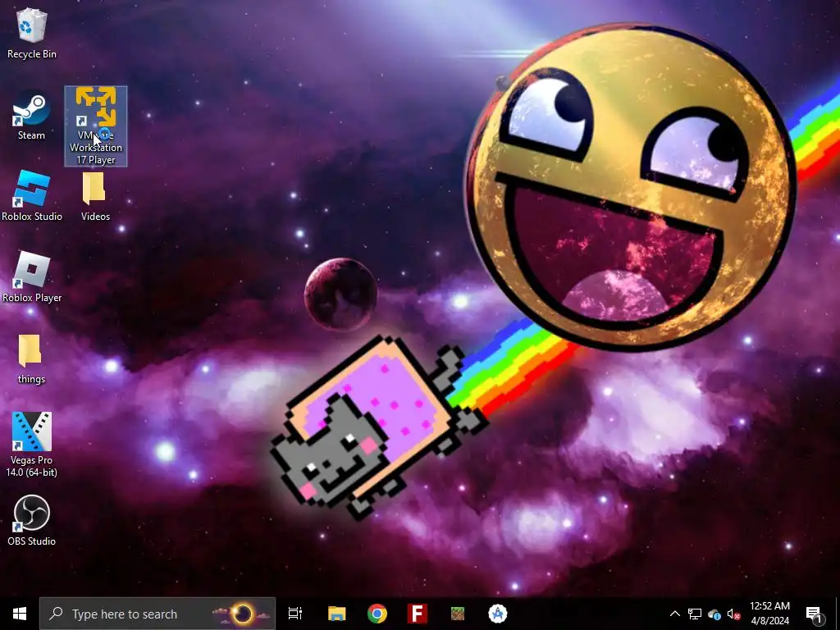Open File Explorer from the taskbar
The width and height of the screenshot is (840, 630).
click(x=337, y=614)
